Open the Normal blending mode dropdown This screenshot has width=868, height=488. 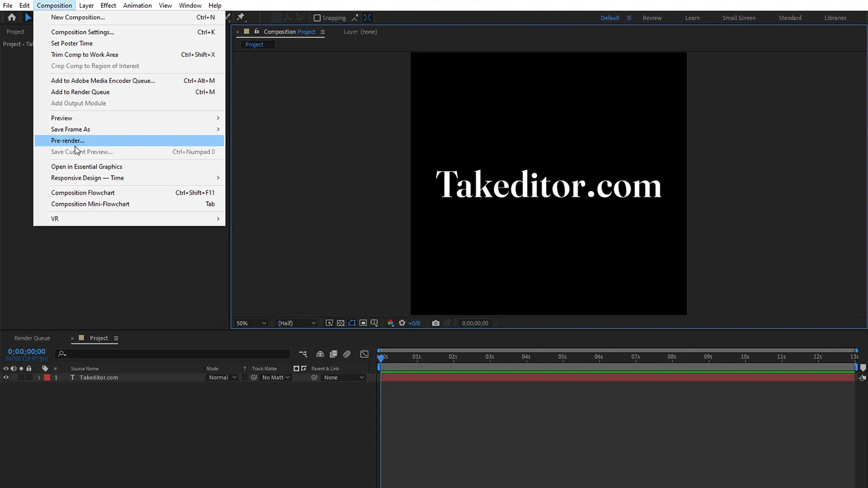click(222, 378)
